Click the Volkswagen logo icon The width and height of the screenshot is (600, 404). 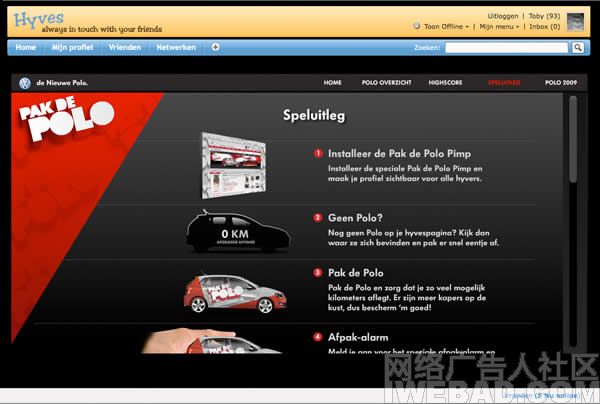click(24, 83)
